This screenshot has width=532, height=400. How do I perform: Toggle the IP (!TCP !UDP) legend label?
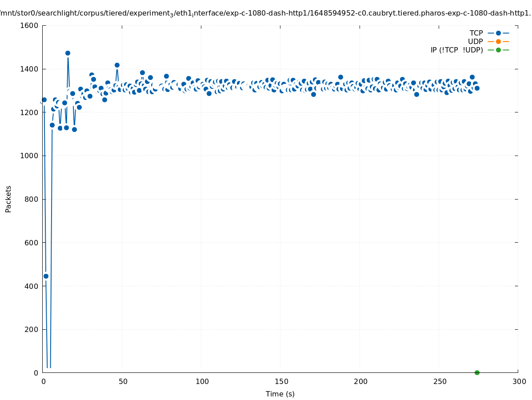(x=456, y=50)
